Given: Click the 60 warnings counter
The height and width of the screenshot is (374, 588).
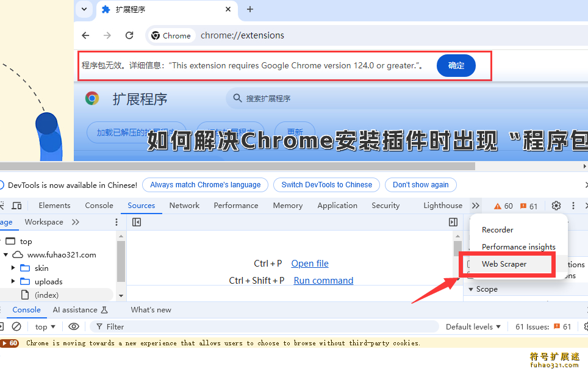Looking at the screenshot, I should [503, 206].
